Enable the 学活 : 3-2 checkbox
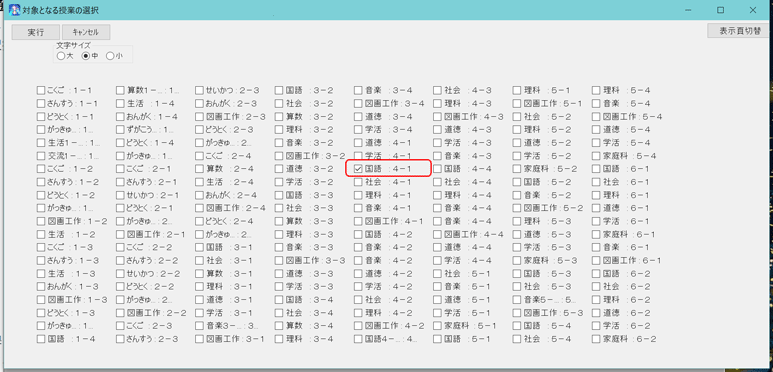 click(x=279, y=182)
